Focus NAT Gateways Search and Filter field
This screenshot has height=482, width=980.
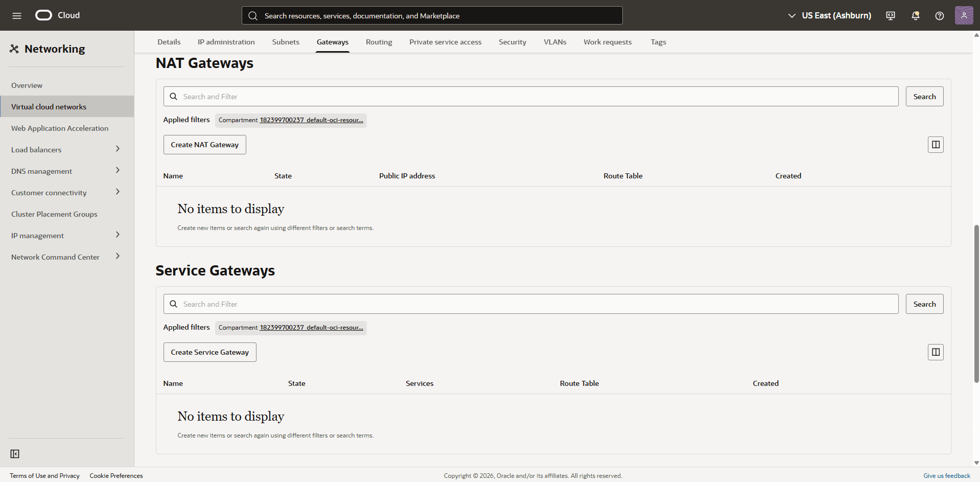pyautogui.click(x=531, y=97)
